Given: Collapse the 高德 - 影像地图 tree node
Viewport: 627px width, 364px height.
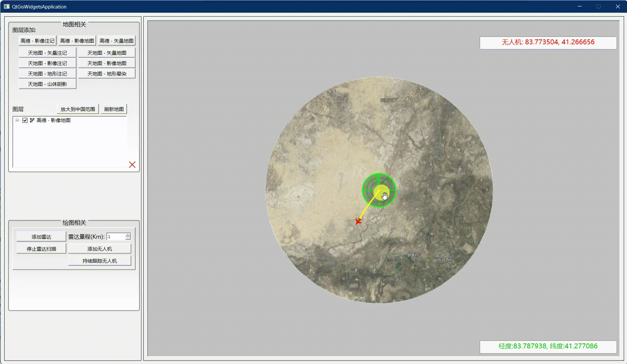Looking at the screenshot, I should point(17,120).
